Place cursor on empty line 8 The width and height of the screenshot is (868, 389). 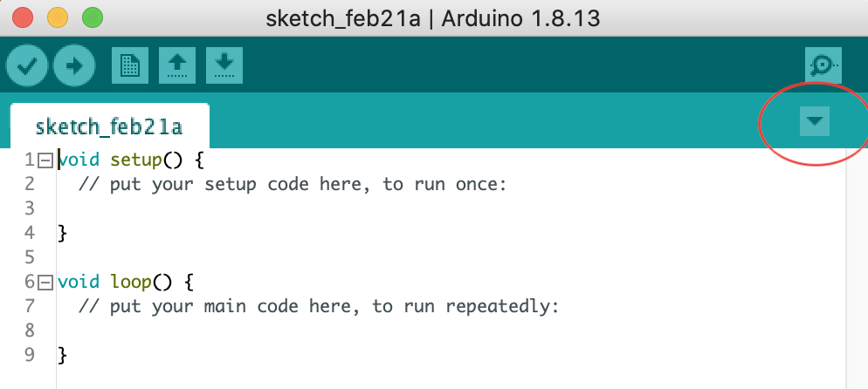click(x=443, y=331)
